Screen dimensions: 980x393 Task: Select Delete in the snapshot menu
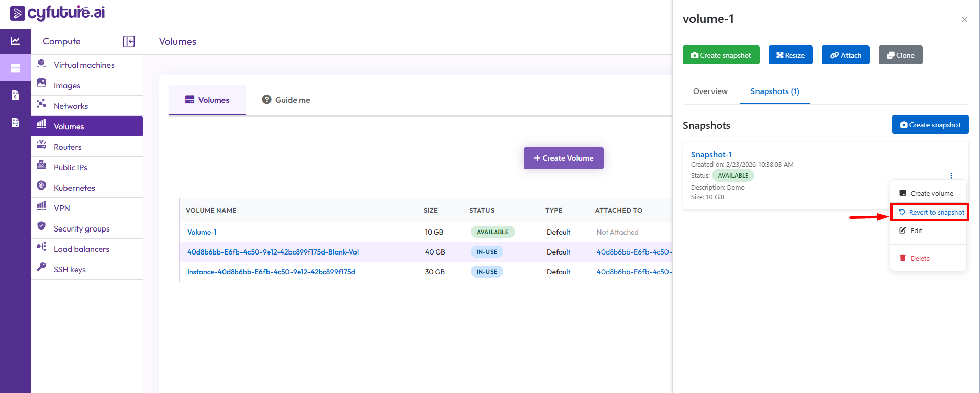[920, 259]
